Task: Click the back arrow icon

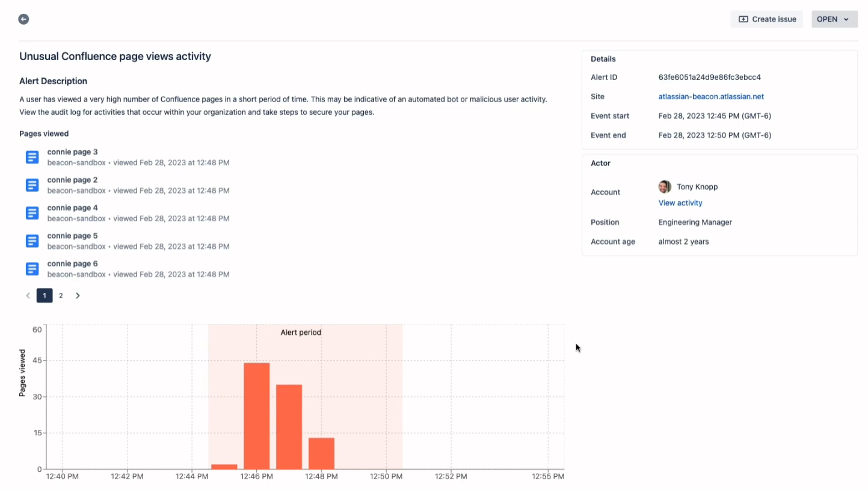Action: 23,19
